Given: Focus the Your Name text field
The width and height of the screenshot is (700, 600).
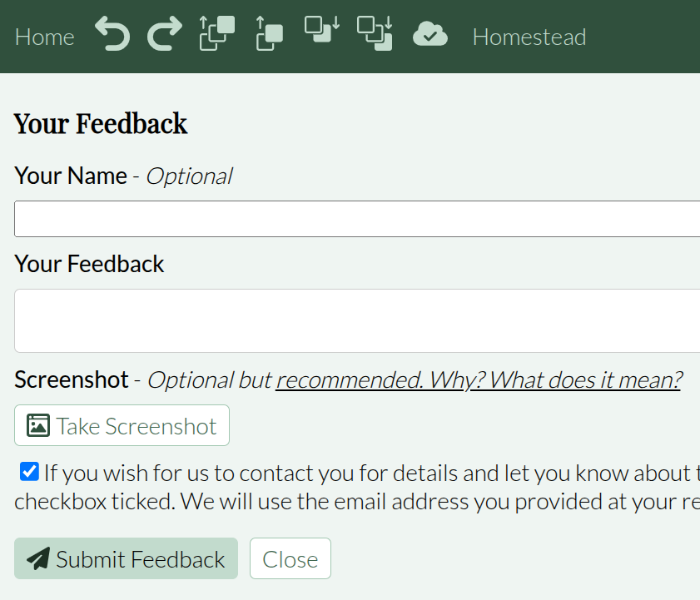Looking at the screenshot, I should (x=357, y=219).
